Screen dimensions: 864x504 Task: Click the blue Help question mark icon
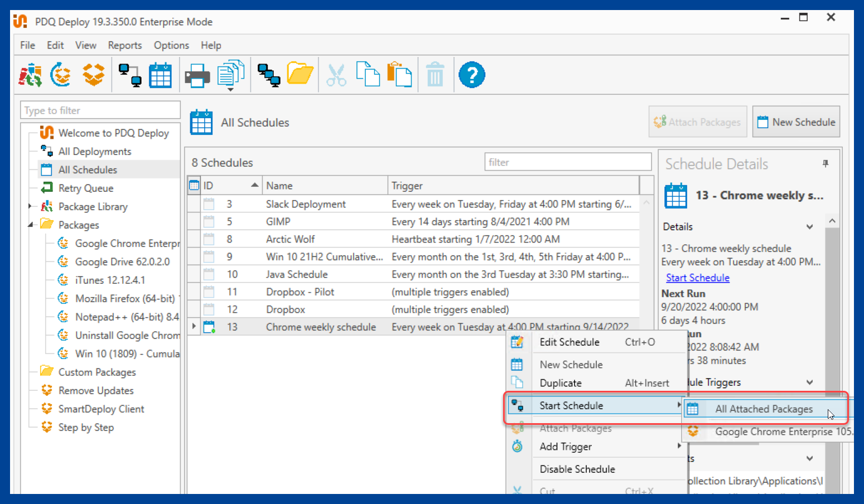click(x=472, y=75)
